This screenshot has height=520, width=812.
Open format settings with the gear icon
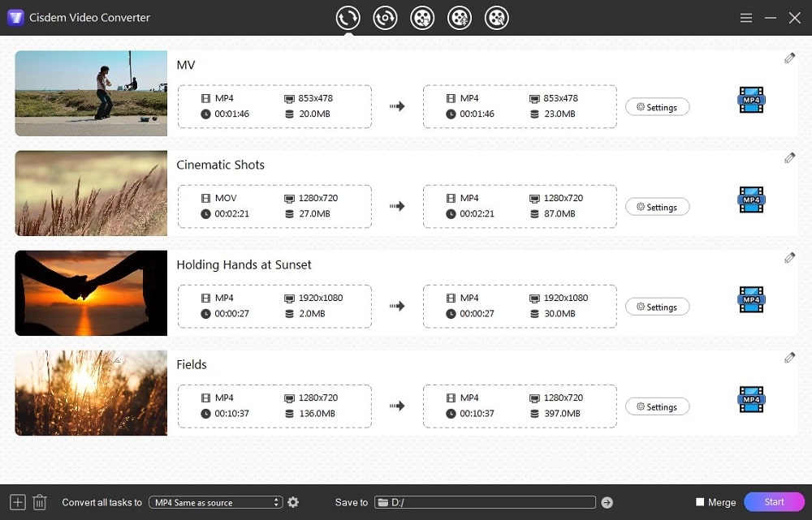[x=293, y=502]
